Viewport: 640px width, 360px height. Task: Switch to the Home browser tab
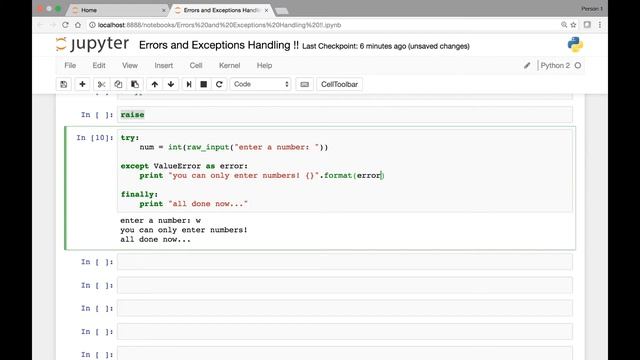pos(118,10)
